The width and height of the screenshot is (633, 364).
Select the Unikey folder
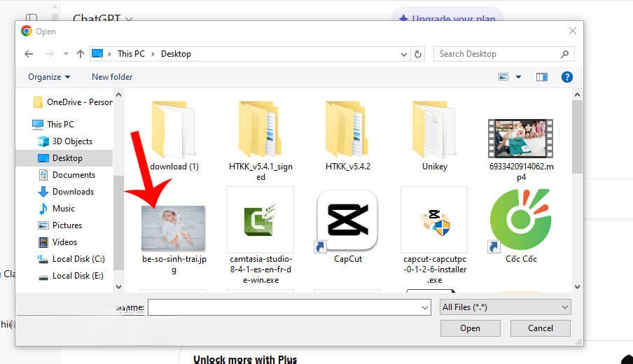pyautogui.click(x=434, y=136)
